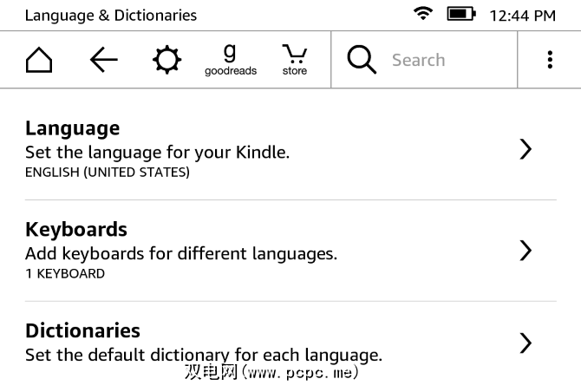Tap the Wi-Fi status icon
The image size is (581, 392).
click(x=423, y=14)
